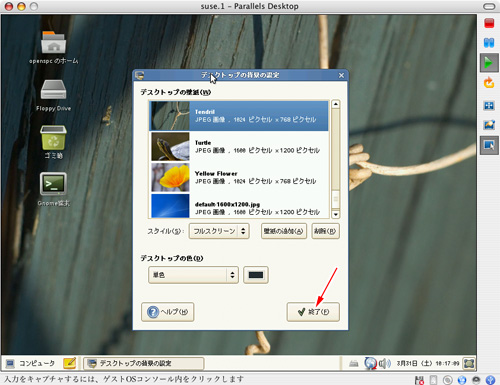500x385 pixels.
Task: Select the デスクトップの背景の設定 taskbar item
Action: pos(144,363)
